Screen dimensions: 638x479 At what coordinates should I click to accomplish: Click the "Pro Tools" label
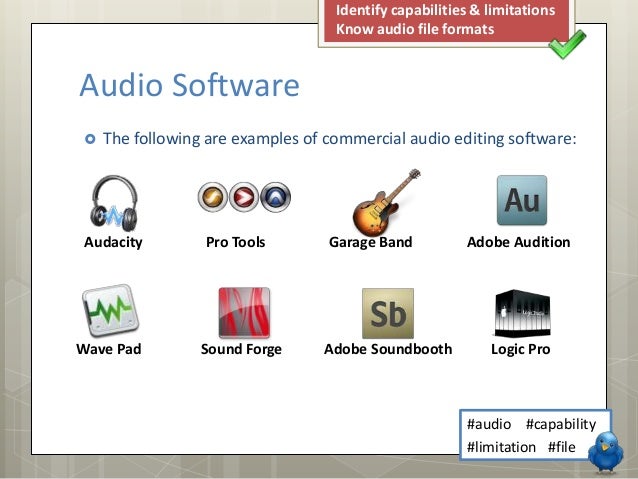point(236,242)
